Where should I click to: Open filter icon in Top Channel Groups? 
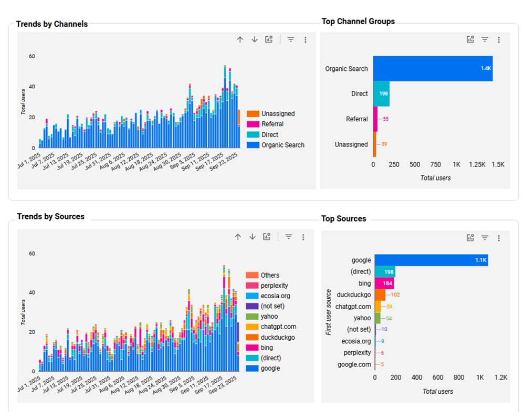[485, 39]
